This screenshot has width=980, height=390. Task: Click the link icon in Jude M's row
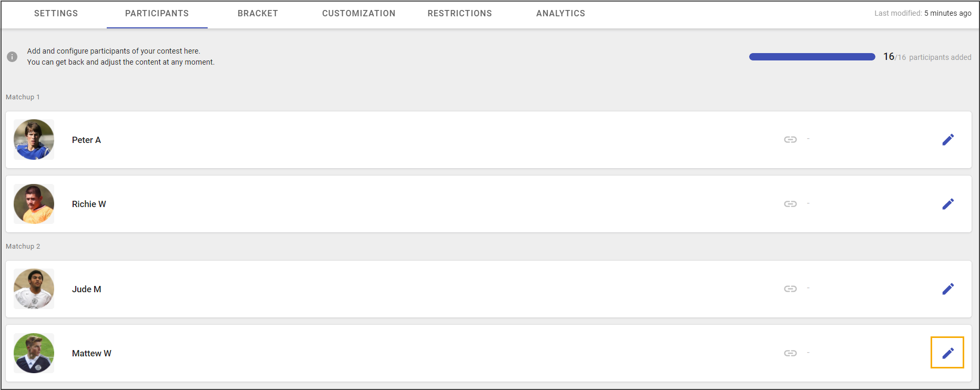point(790,289)
